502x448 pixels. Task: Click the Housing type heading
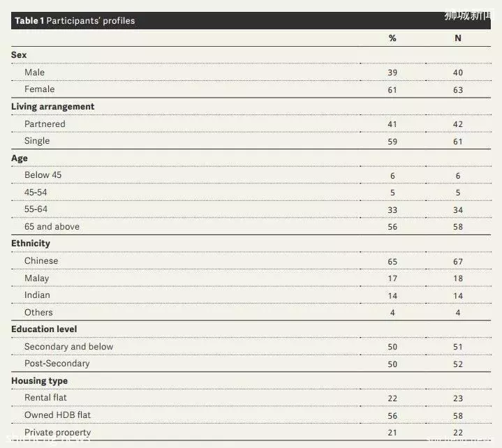click(39, 381)
